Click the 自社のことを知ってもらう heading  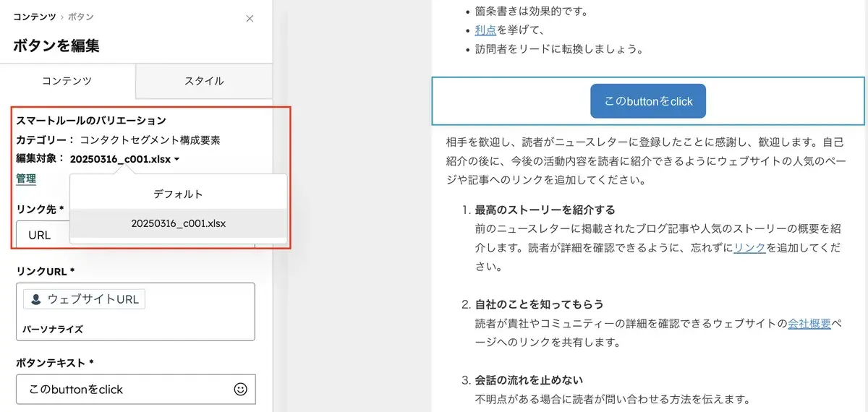coord(539,304)
